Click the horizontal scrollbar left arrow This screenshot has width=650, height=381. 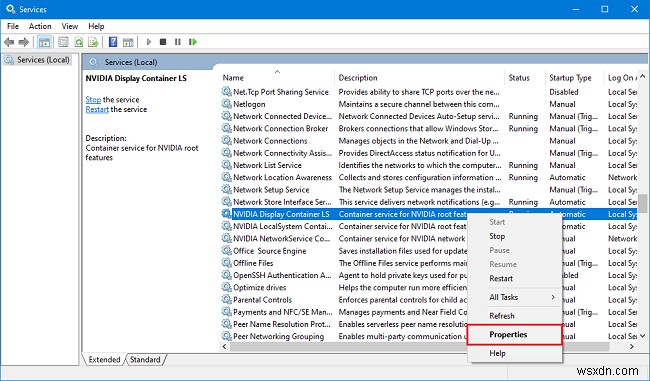coord(224,346)
